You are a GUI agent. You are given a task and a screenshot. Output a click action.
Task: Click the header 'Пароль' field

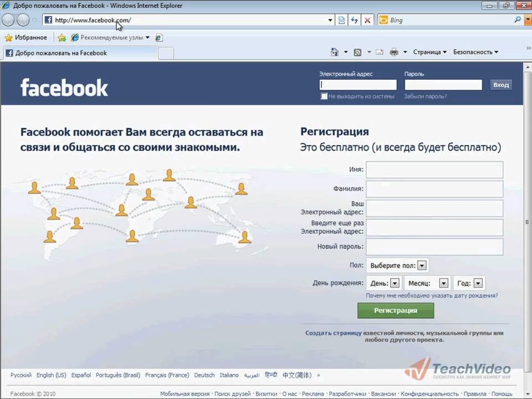tap(443, 85)
